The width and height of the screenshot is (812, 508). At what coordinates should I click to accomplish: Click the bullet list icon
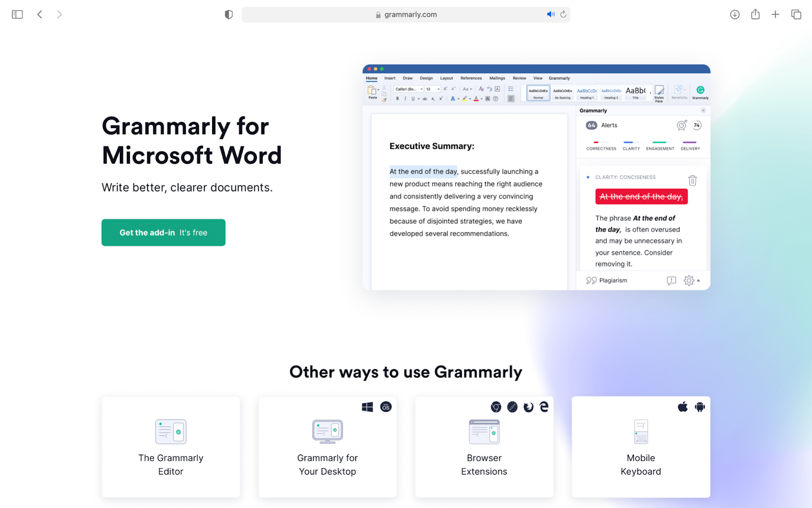tap(511, 89)
